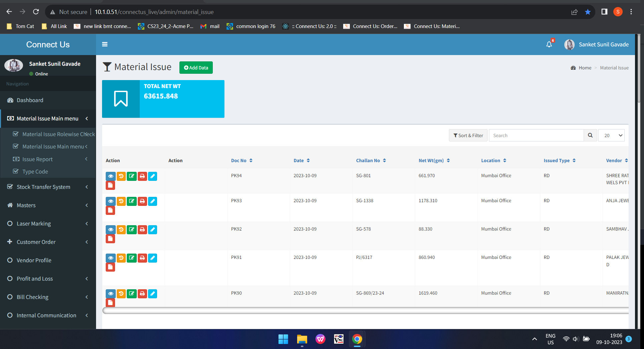
Task: Open Sanket Sunil Gavade profile menu
Action: pyautogui.click(x=596, y=44)
